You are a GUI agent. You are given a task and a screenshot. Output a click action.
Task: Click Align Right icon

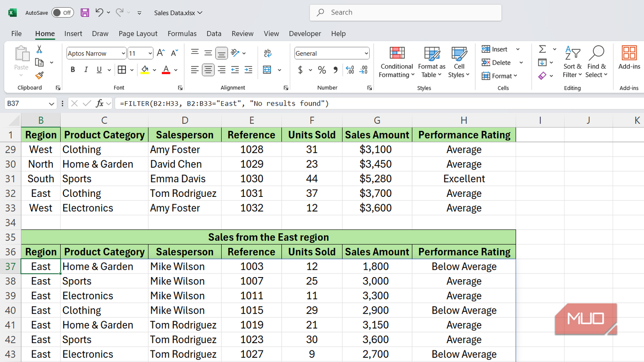222,69
